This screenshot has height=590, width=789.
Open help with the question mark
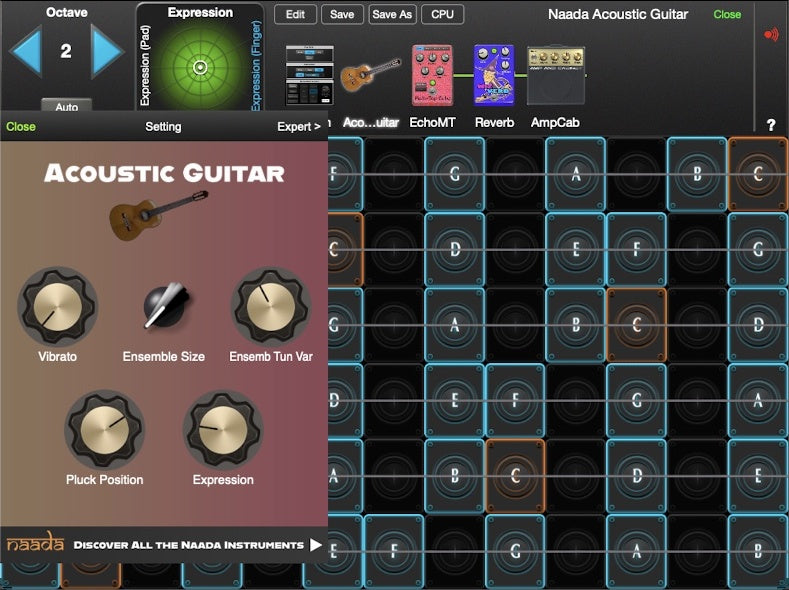(771, 125)
